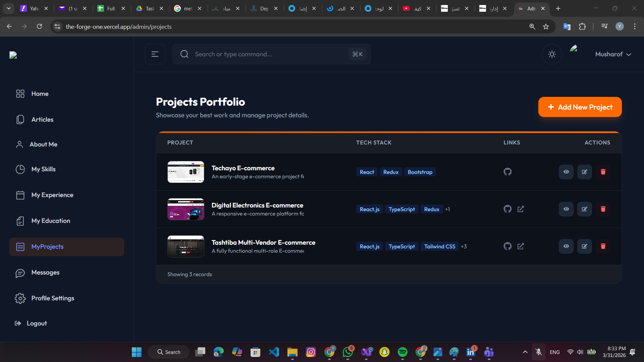Open GitHub link for Techayo E-commerce
The image size is (644, 362).
[507, 172]
